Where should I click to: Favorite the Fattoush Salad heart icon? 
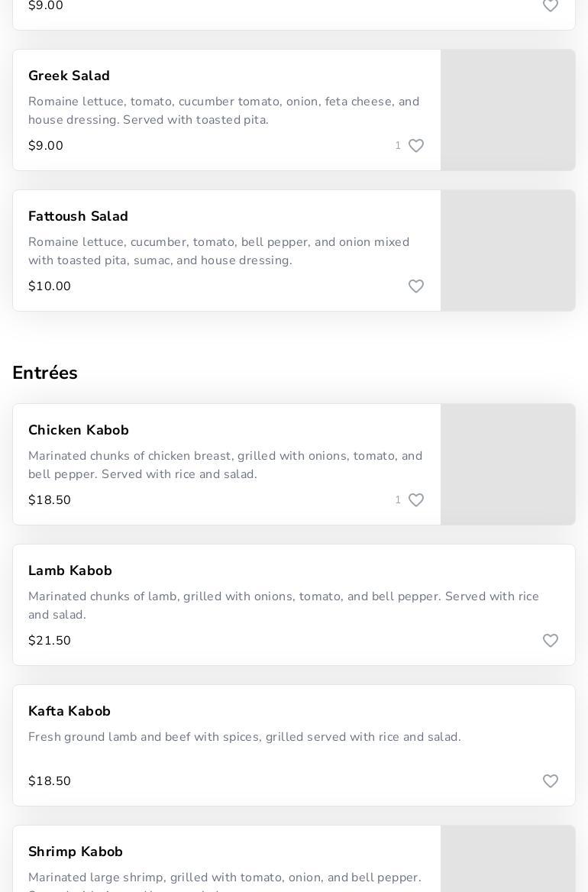point(416,286)
